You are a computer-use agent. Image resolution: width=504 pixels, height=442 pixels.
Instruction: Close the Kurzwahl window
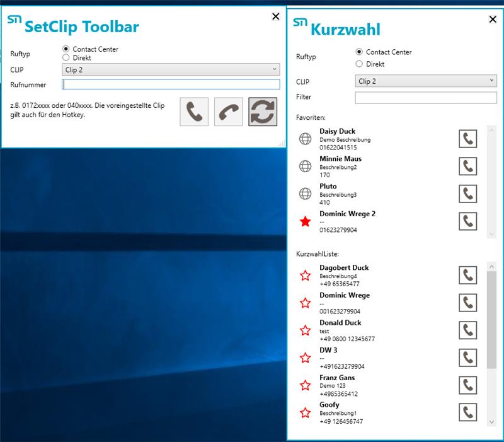(493, 20)
